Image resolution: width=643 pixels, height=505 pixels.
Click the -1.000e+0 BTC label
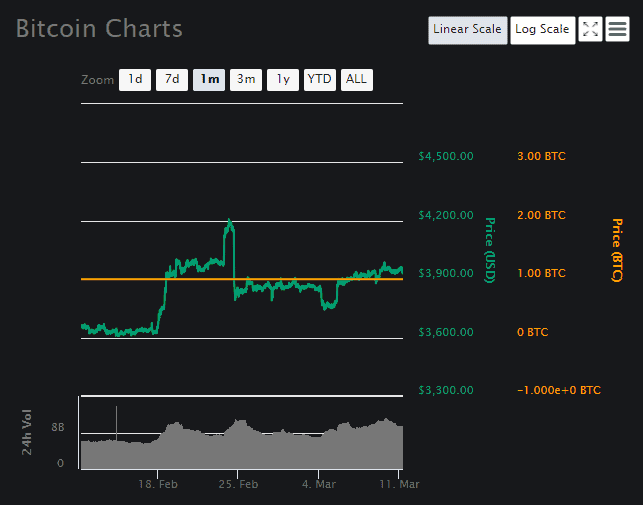pos(559,390)
